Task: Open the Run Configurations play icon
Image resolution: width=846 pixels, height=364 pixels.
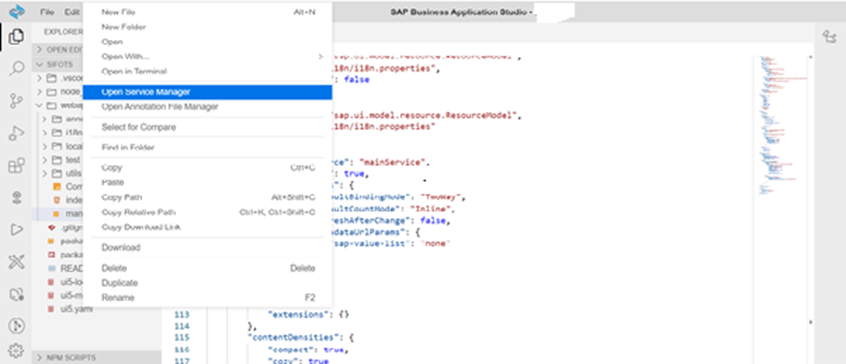Action: click(16, 230)
